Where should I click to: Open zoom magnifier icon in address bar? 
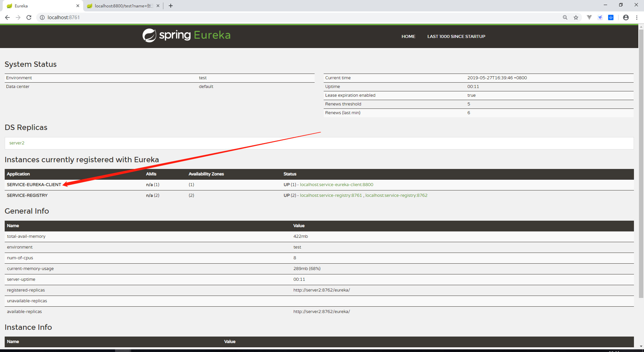point(565,17)
